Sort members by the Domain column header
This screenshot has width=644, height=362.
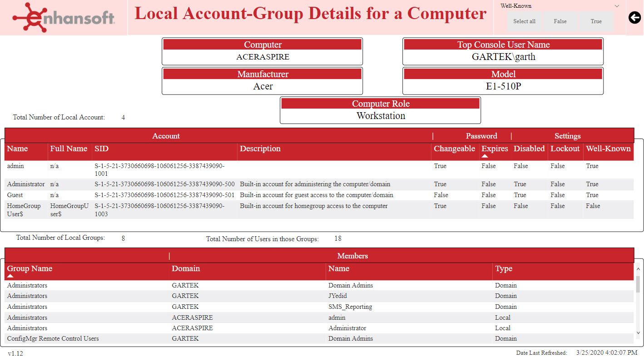(186, 268)
